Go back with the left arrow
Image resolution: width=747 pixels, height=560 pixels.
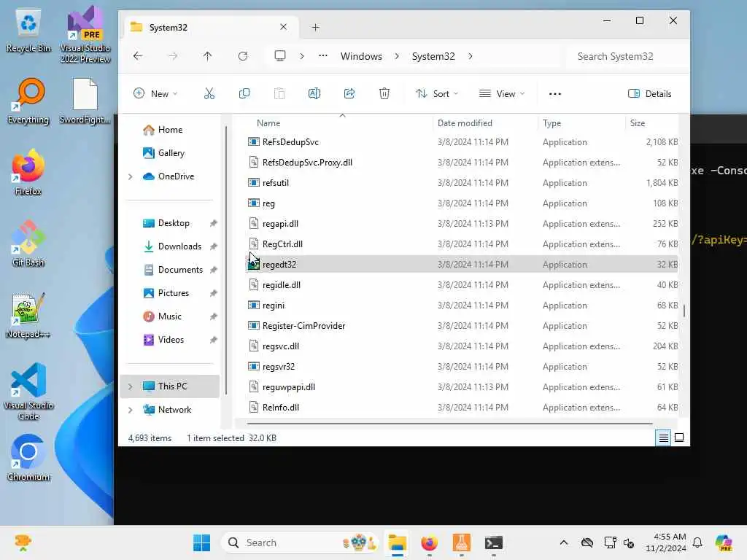[x=138, y=56]
